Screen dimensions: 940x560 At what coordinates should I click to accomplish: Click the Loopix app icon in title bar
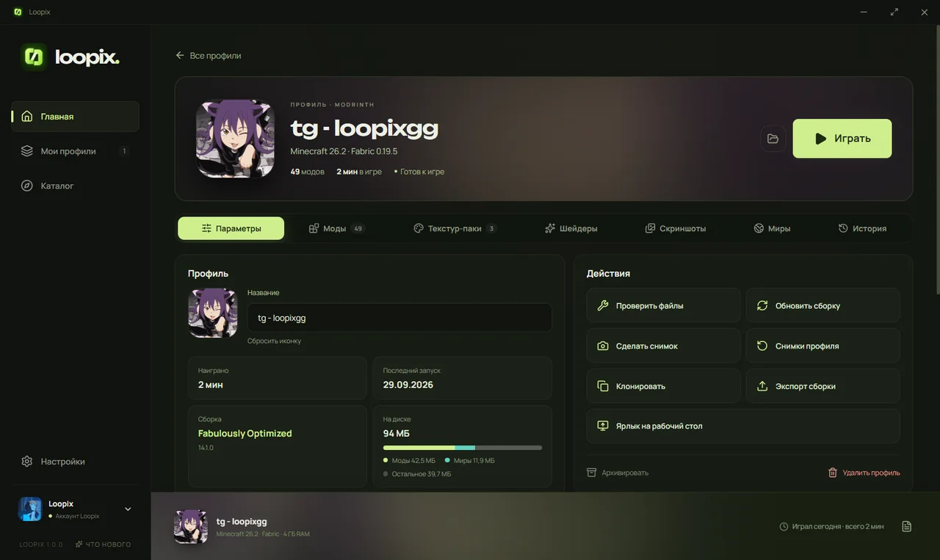click(x=18, y=12)
